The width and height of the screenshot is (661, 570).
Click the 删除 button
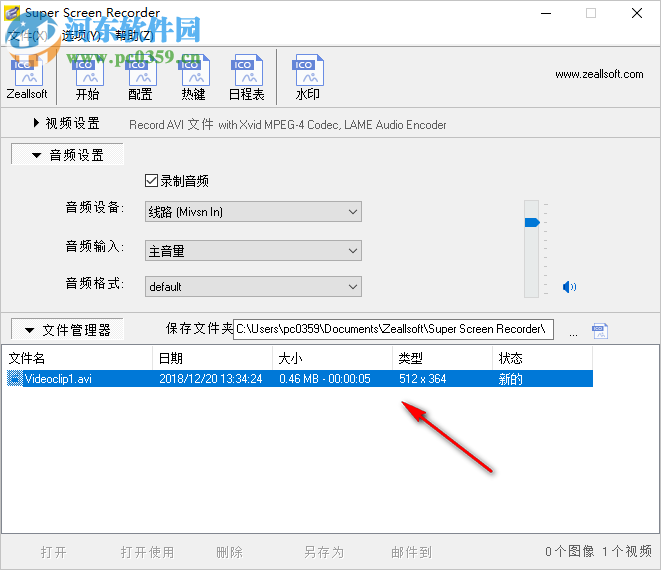229,552
